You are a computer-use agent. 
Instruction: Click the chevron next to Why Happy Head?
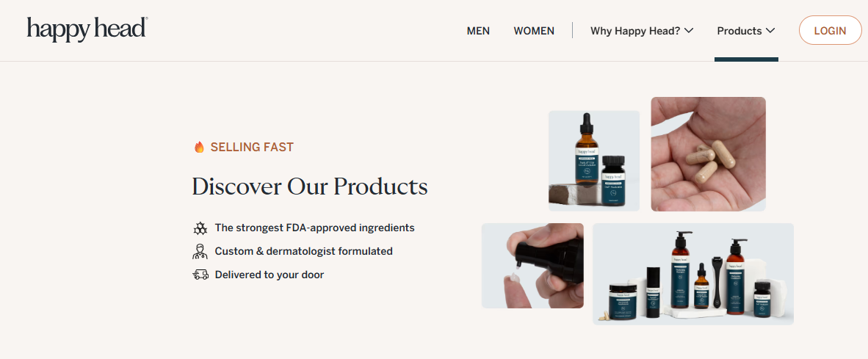point(689,31)
